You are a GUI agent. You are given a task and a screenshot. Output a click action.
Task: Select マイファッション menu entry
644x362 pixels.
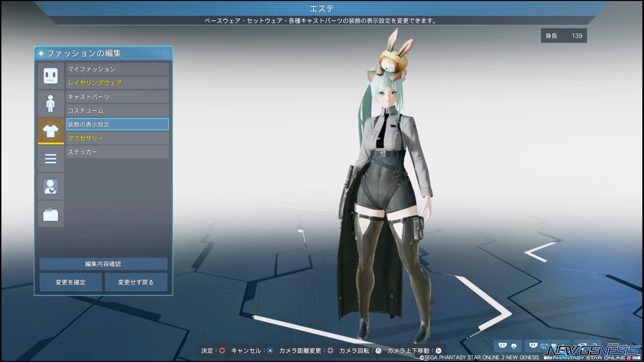point(117,69)
